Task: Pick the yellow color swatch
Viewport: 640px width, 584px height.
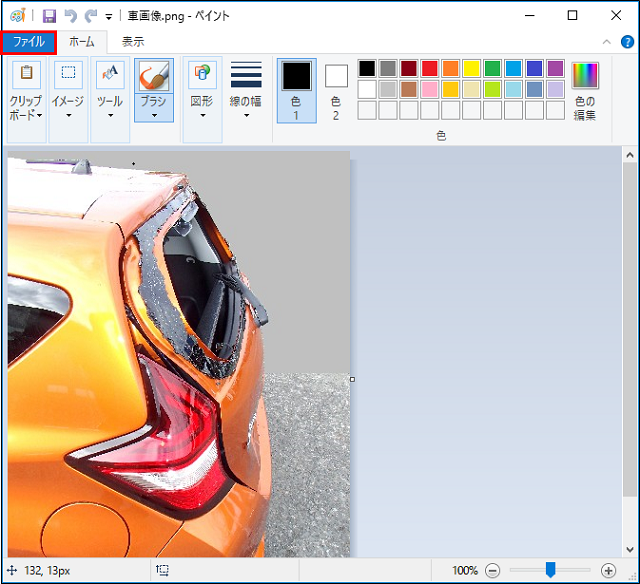Action: click(471, 69)
